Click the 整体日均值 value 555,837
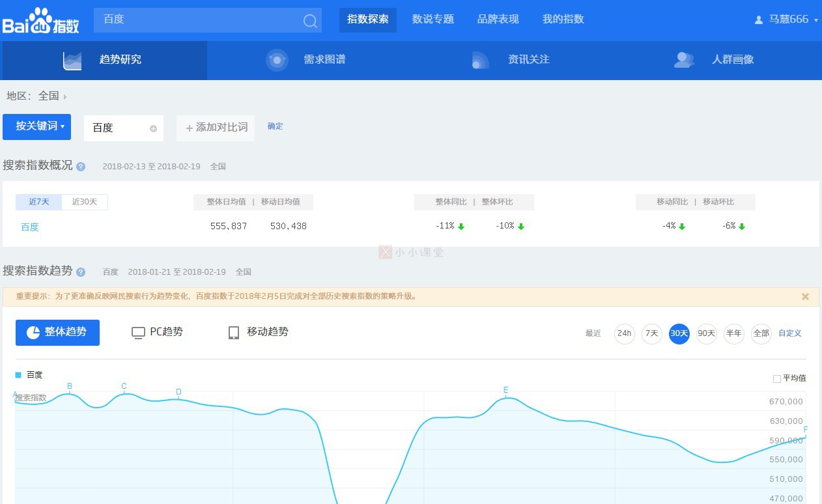The image size is (822, 504). pos(229,227)
